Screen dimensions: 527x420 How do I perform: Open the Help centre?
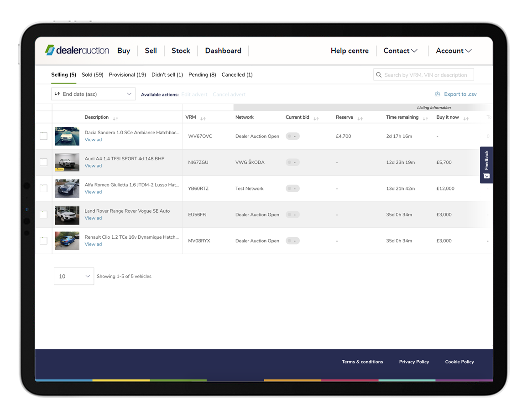point(350,51)
